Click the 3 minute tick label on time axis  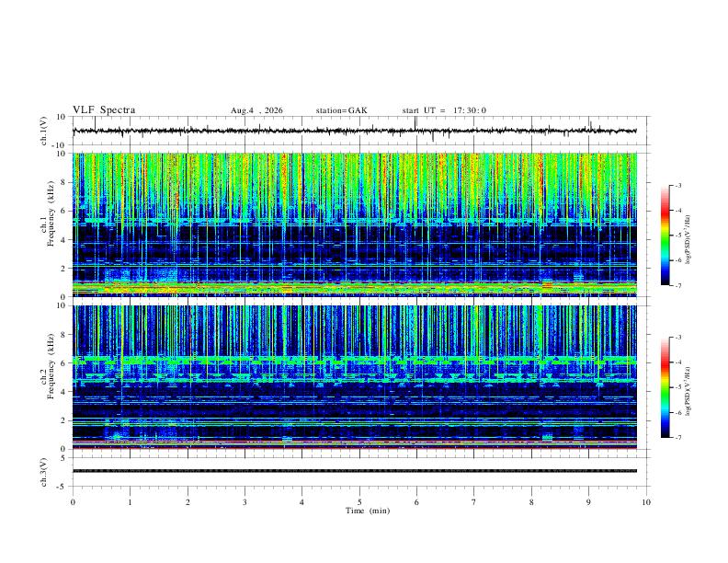click(245, 502)
